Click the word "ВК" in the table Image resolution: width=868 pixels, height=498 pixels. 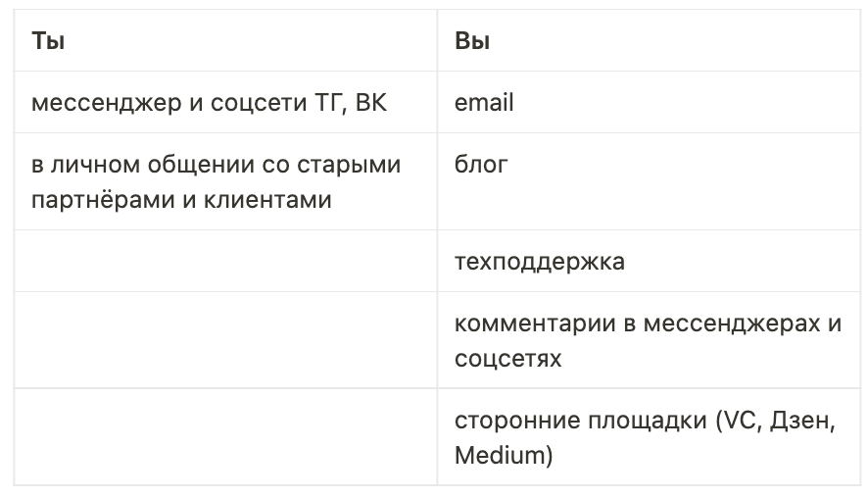371,103
